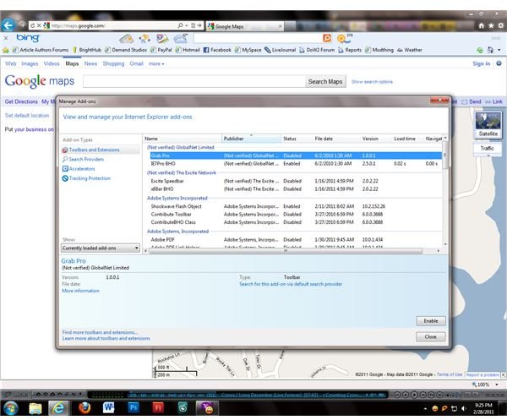Sort add-ons by Version column
This screenshot has height=420, width=507.
(x=376, y=139)
